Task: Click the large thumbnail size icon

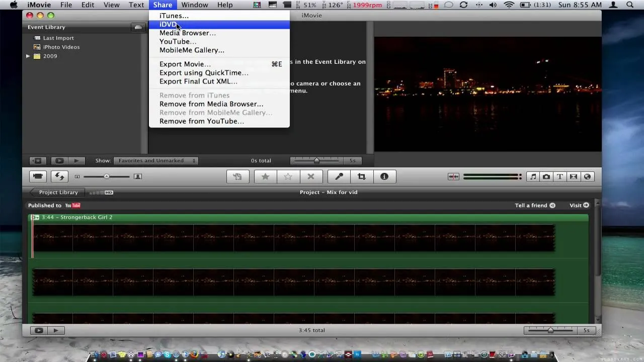Action: pyautogui.click(x=138, y=176)
